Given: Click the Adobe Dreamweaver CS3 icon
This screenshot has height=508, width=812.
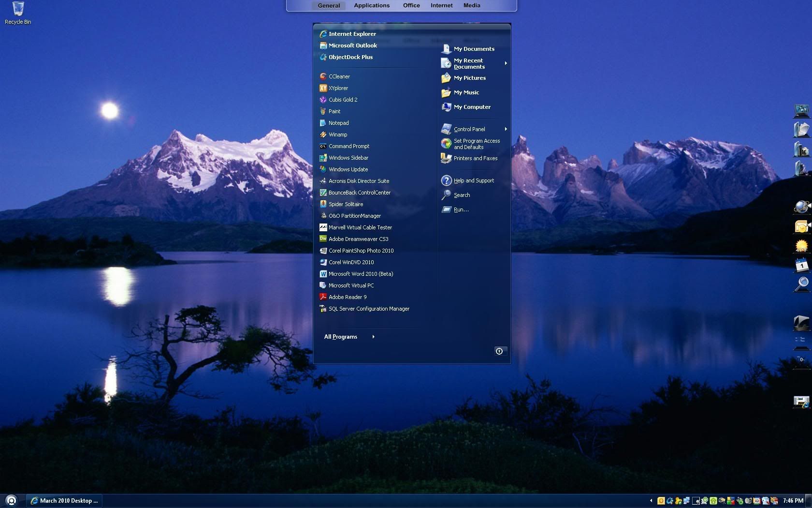Looking at the screenshot, I should click(x=323, y=239).
